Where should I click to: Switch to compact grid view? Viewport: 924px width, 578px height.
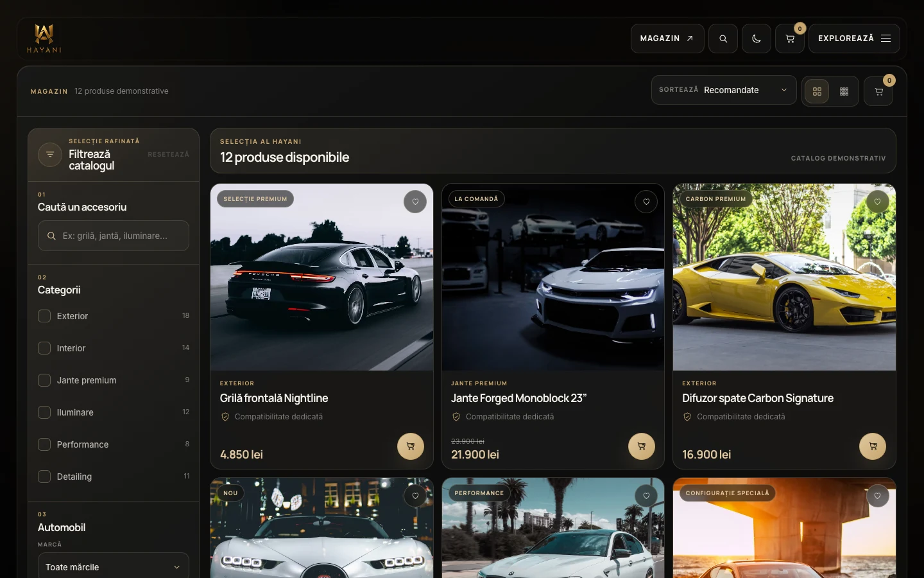(844, 91)
